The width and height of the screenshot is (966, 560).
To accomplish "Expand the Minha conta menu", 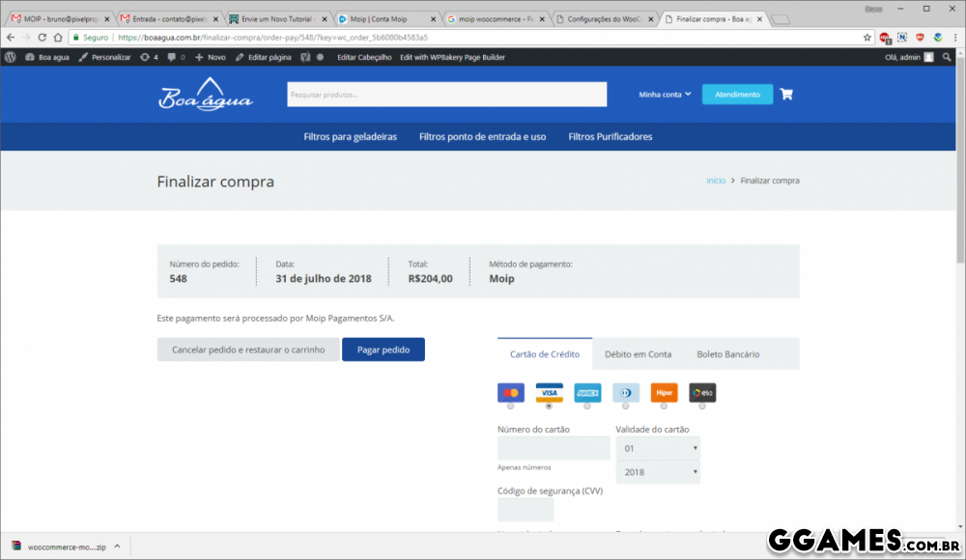I will click(x=665, y=95).
